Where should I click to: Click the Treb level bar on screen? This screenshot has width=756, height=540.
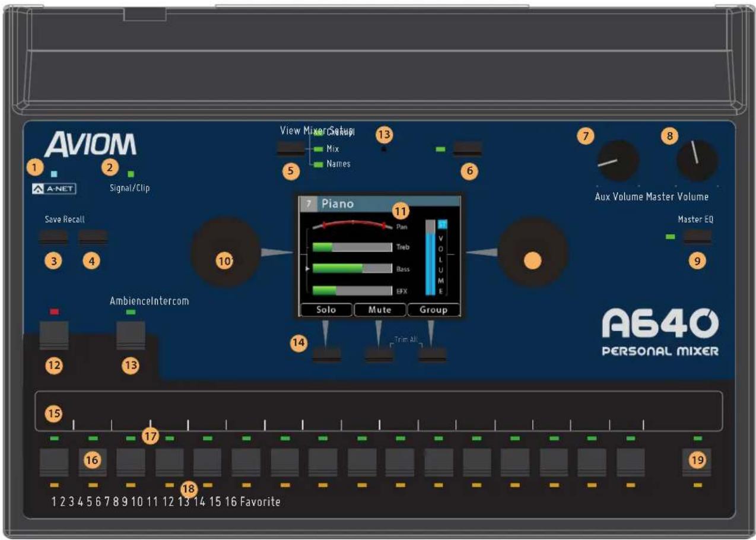click(x=352, y=247)
